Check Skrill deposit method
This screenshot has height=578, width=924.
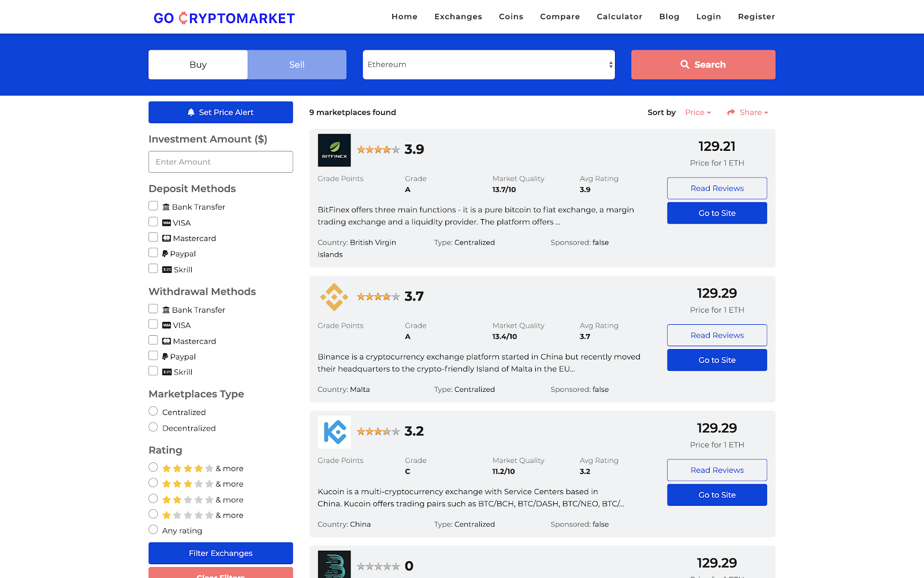tap(153, 268)
